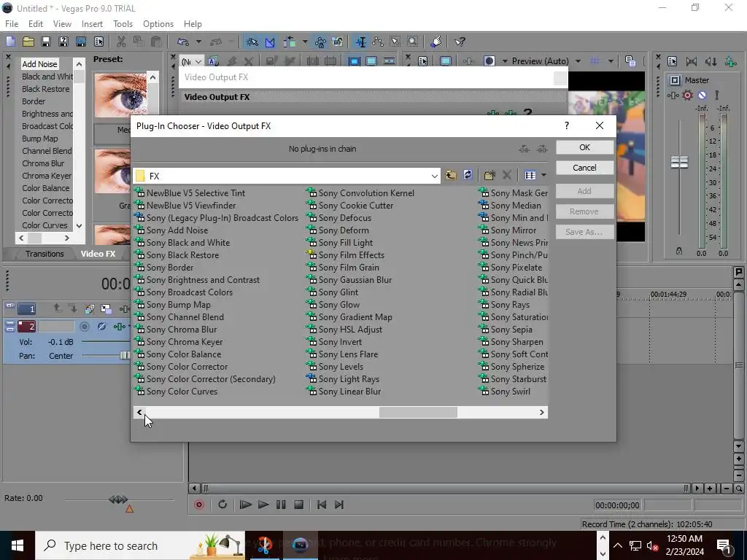Toggle the fader lock icon under Master fader
The image size is (747, 560).
click(679, 251)
